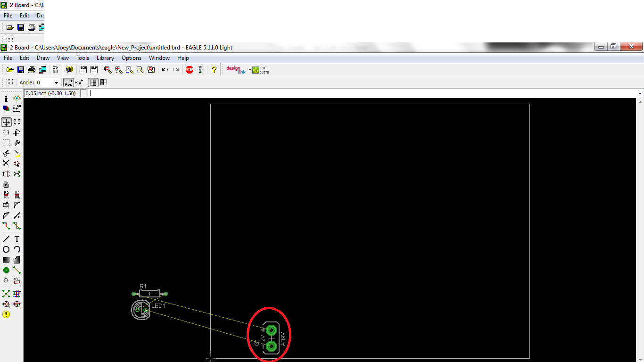The image size is (644, 362).
Task: Select the Value tool
Action: [x=17, y=195]
